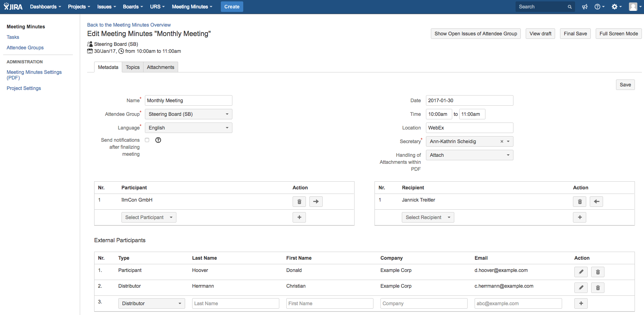Delete external participant Hoover
644x315 pixels.
598,272
